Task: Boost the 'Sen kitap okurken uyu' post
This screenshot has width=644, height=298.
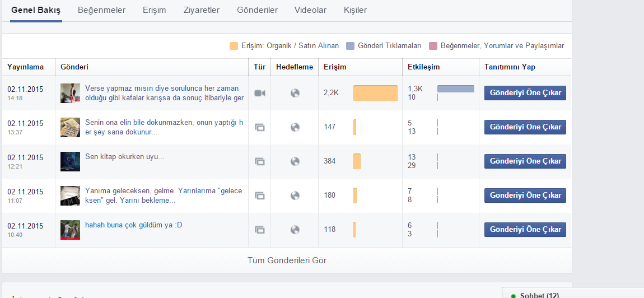Action: click(x=525, y=161)
